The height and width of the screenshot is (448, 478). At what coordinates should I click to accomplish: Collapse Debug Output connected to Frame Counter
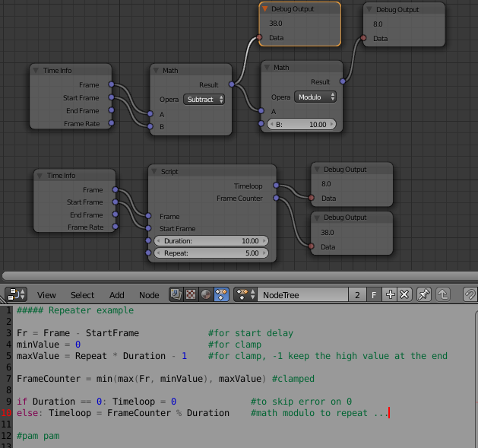pos(317,218)
